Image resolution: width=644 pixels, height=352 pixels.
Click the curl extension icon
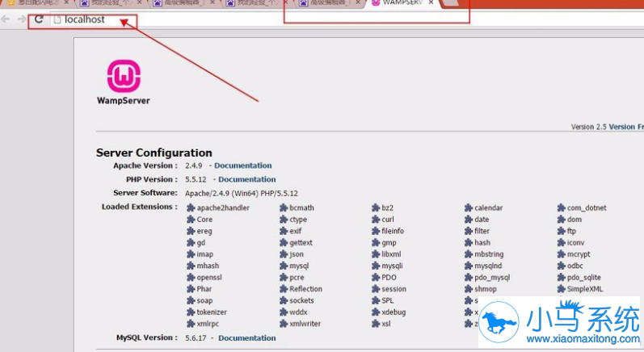pos(376,219)
